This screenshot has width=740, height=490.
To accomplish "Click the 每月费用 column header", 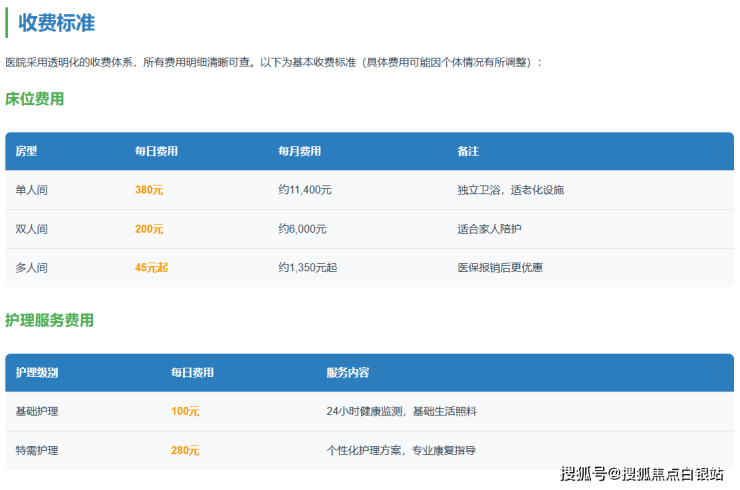I will pyautogui.click(x=300, y=151).
